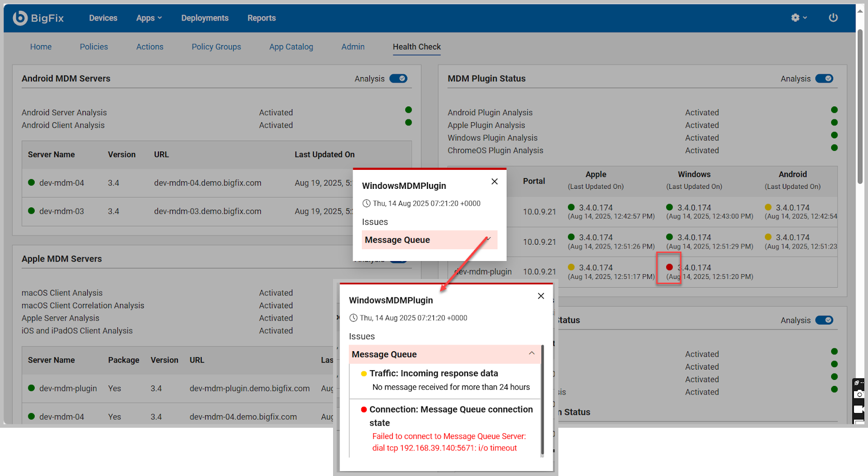
Task: Click the ChromeOS Plugin Analysis status dot
Action: 834,148
